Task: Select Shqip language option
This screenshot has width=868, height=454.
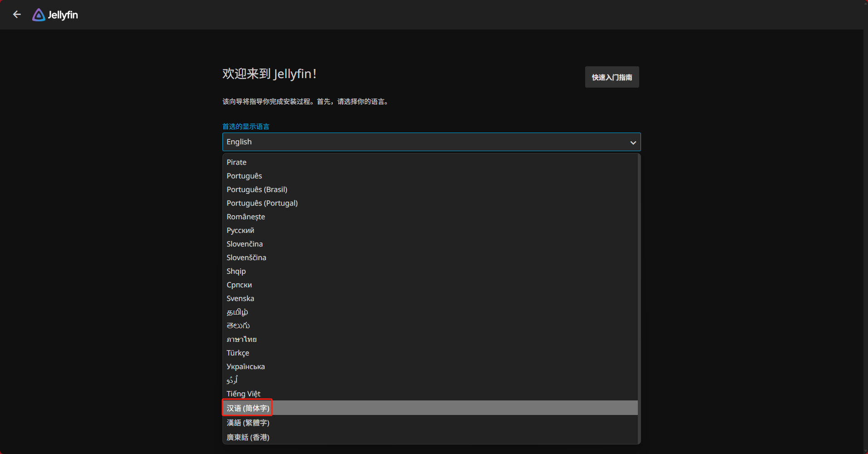Action: (x=430, y=271)
